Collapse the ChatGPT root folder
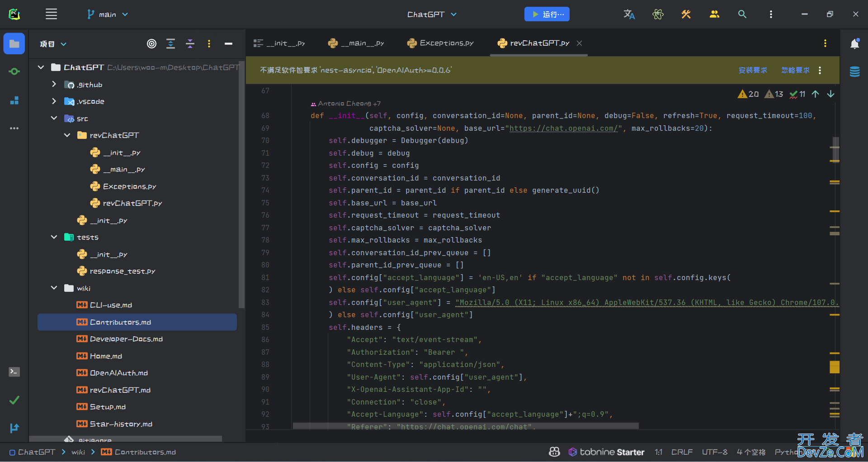Image resolution: width=868 pixels, height=462 pixels. (41, 67)
